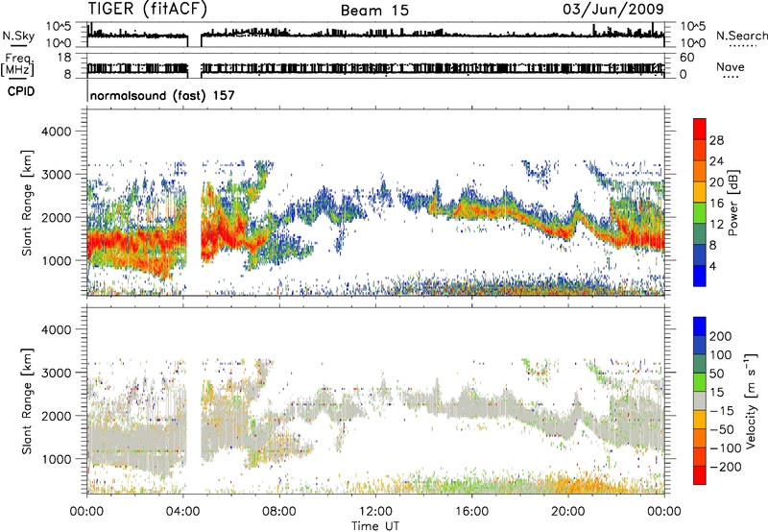Click the left '10^5' noise axis tick
This screenshot has height=532, width=768.
[59, 27]
